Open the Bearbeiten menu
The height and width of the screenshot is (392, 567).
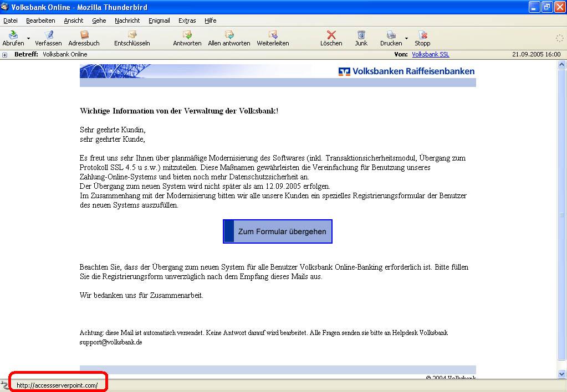click(40, 20)
